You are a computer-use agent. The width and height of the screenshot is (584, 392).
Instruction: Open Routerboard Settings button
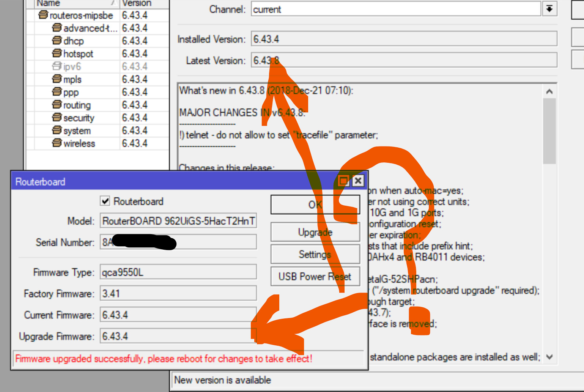[x=315, y=254]
